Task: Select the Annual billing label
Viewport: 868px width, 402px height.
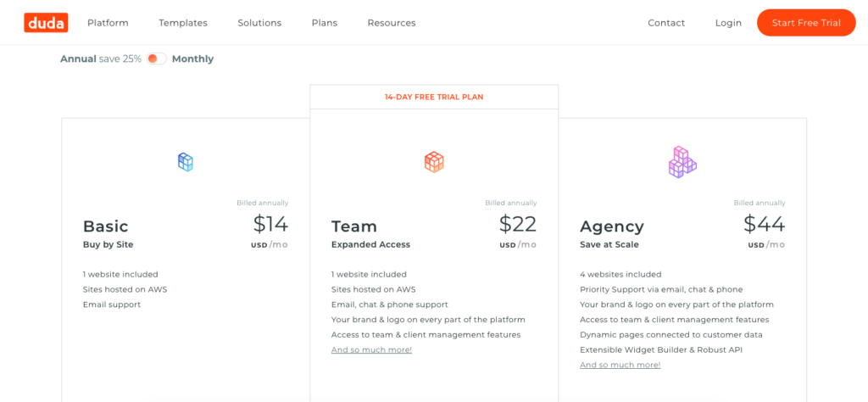Action: coord(78,59)
